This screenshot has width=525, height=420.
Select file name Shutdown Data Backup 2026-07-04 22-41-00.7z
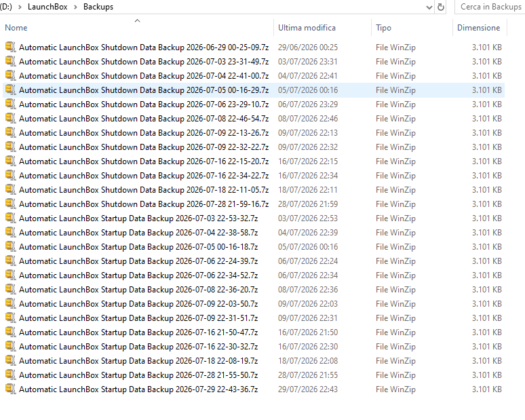point(144,76)
